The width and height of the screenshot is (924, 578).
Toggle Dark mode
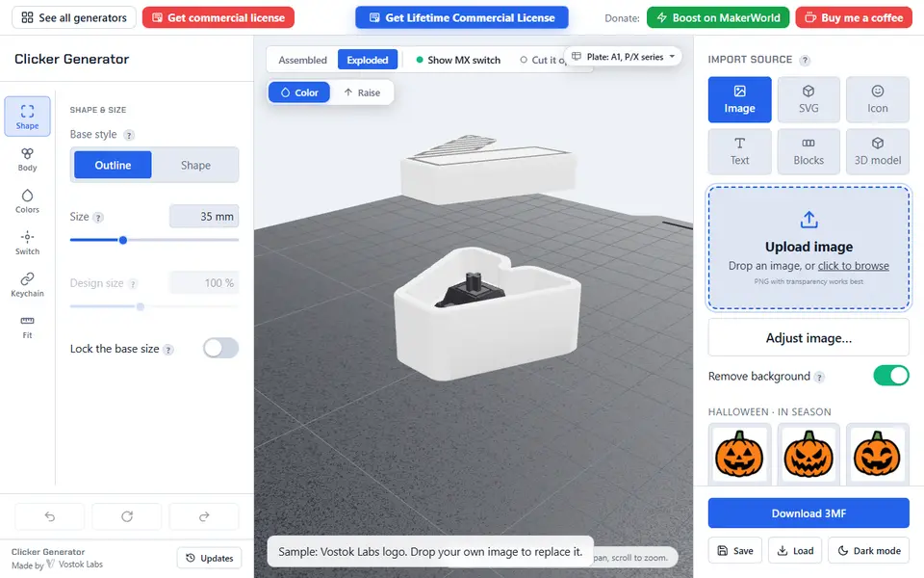click(x=868, y=550)
